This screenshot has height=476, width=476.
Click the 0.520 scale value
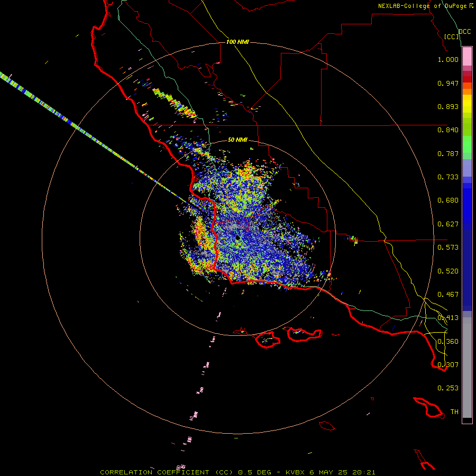(448, 271)
